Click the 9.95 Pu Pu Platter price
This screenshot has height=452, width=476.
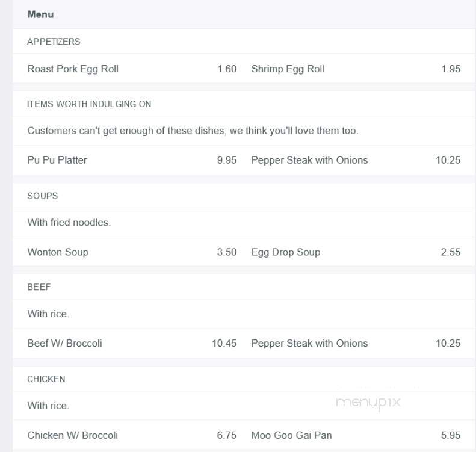pos(226,160)
